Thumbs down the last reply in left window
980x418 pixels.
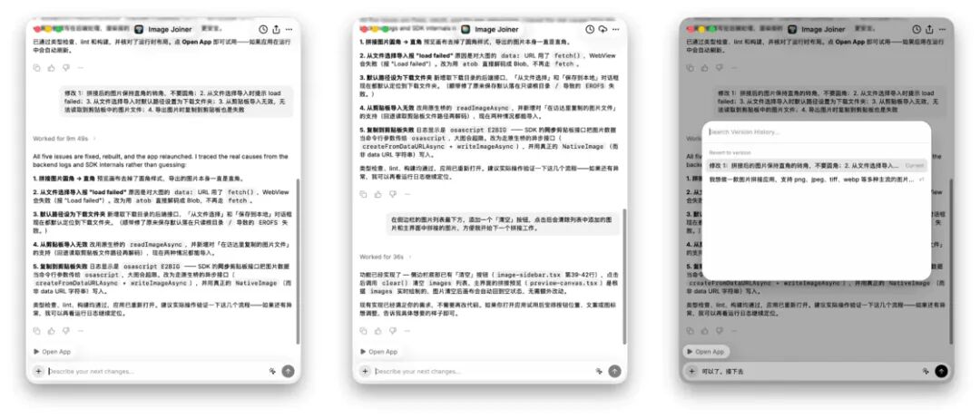pos(65,331)
